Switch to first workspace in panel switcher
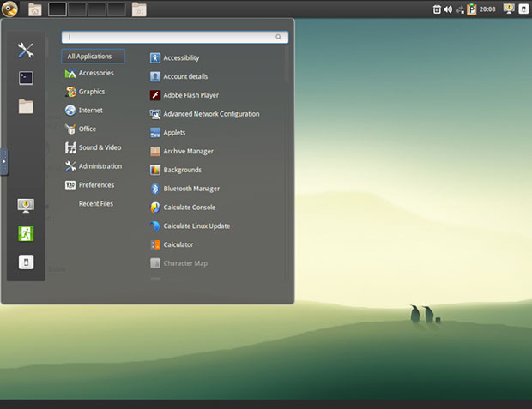532x409 pixels. (57, 9)
